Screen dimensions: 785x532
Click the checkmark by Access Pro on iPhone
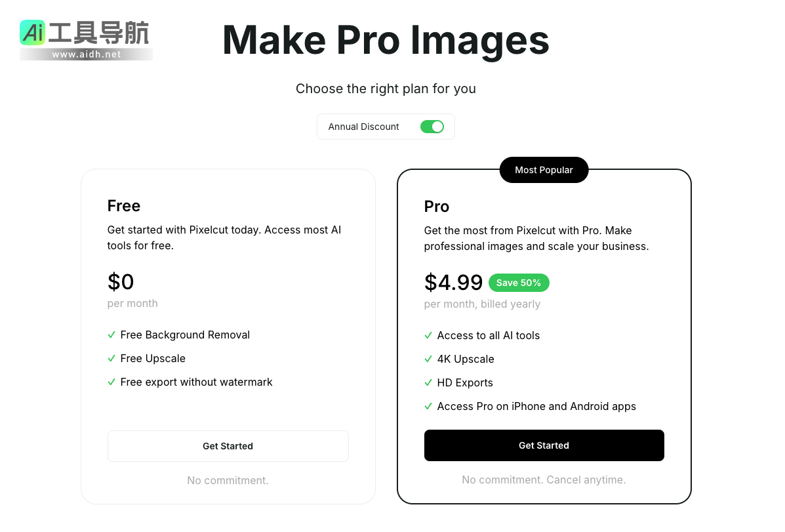[428, 406]
